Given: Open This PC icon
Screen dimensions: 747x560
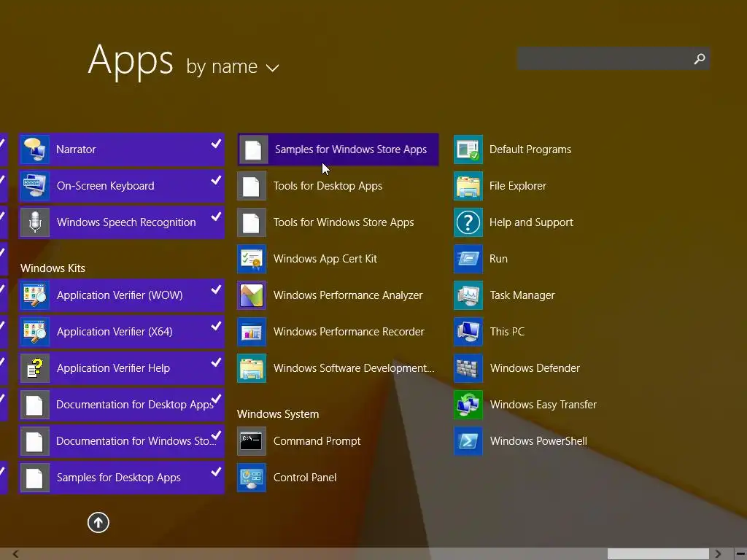Looking at the screenshot, I should (x=468, y=332).
